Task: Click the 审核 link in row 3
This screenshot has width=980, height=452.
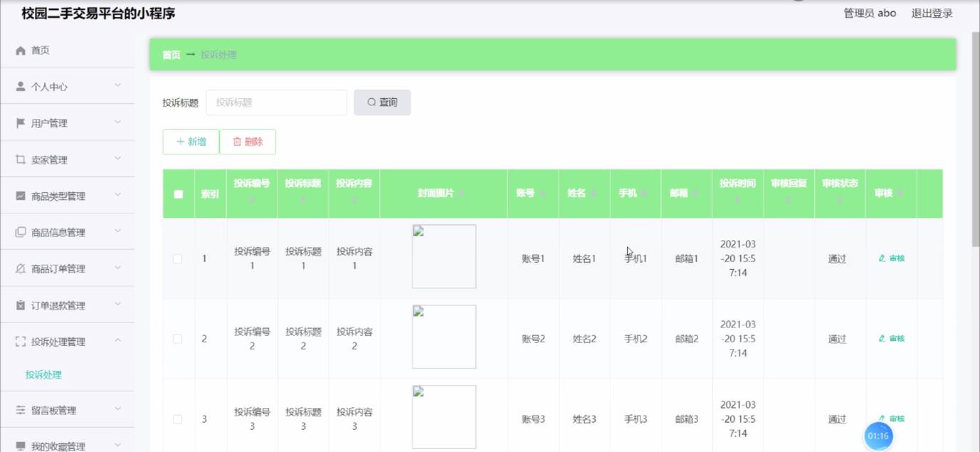Action: (x=892, y=419)
